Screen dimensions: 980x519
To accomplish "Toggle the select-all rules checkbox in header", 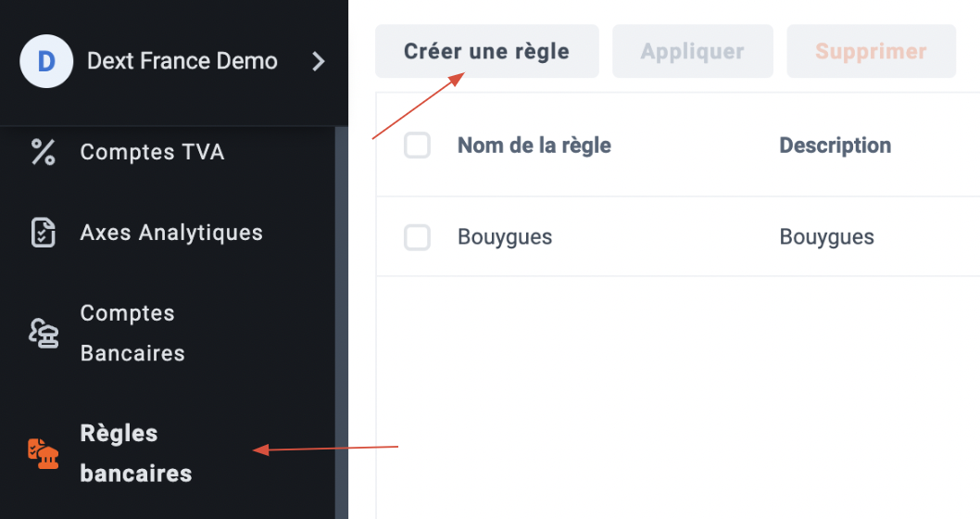I will pyautogui.click(x=417, y=146).
